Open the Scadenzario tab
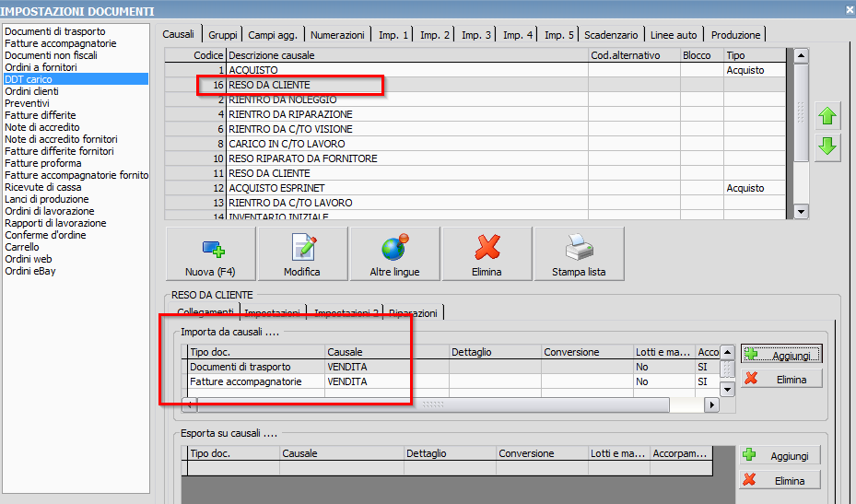Viewport: 856px width, 504px height. pos(611,35)
